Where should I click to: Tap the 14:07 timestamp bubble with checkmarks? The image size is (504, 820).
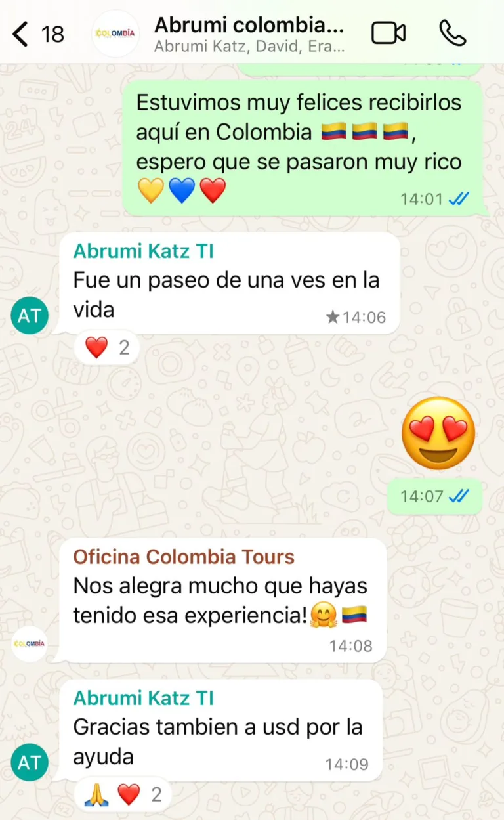pyautogui.click(x=434, y=496)
